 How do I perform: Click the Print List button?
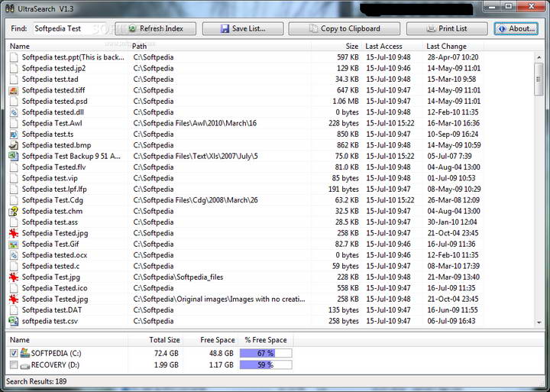[x=447, y=29]
